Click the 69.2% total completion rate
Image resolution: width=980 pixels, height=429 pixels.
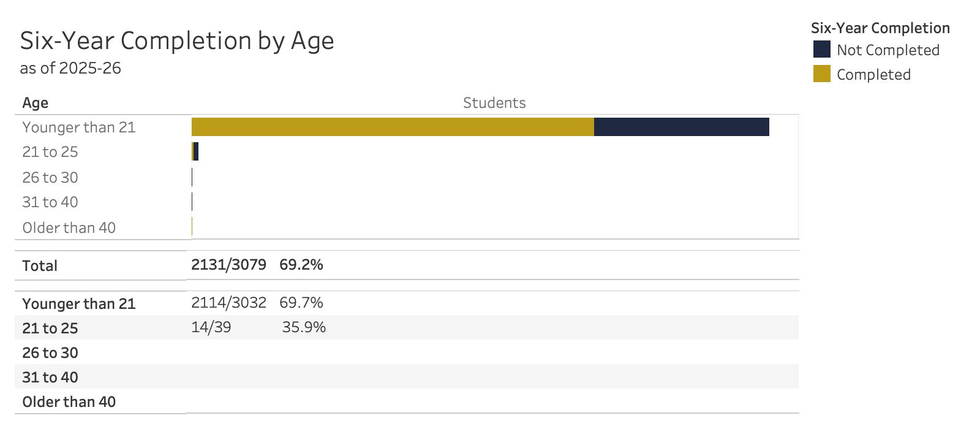(301, 265)
